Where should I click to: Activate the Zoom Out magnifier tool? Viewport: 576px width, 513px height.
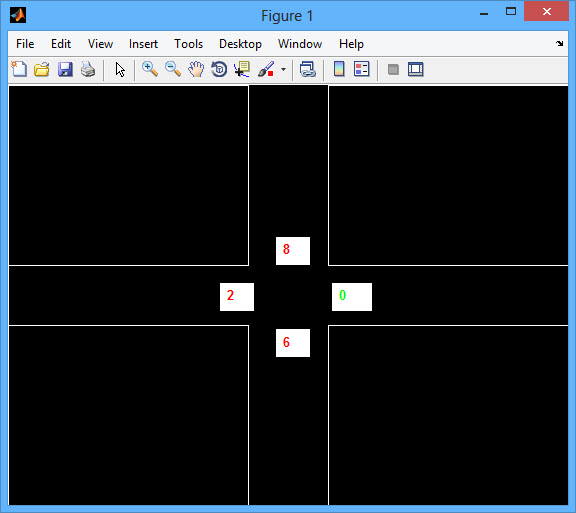(173, 69)
